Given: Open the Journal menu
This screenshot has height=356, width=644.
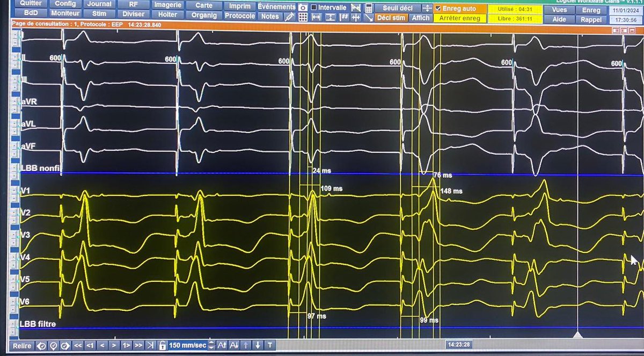Looking at the screenshot, I should point(99,4).
